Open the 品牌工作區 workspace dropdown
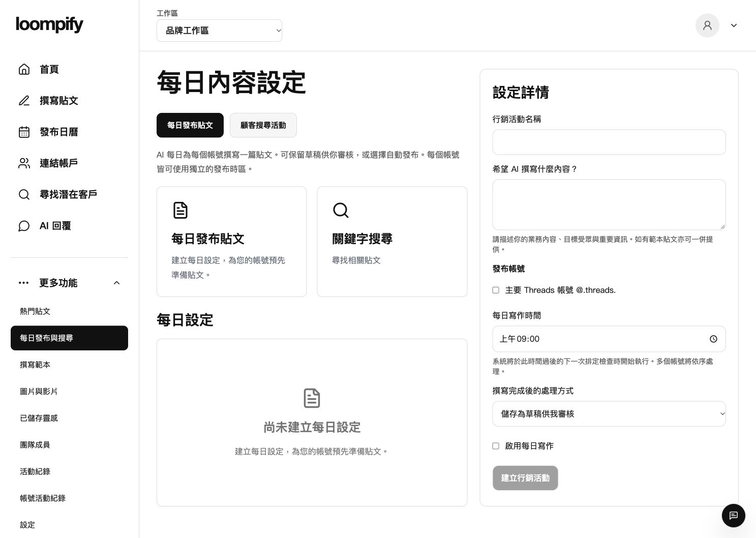The width and height of the screenshot is (756, 538). (219, 31)
